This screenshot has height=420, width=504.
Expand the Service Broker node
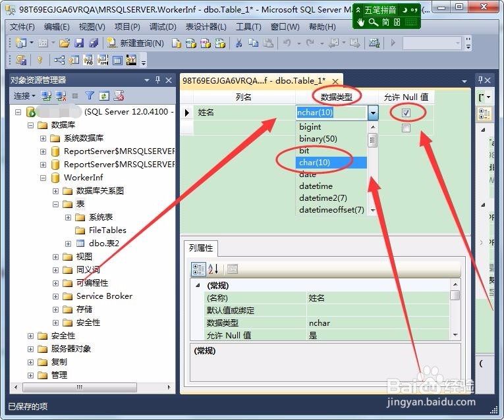coord(55,296)
